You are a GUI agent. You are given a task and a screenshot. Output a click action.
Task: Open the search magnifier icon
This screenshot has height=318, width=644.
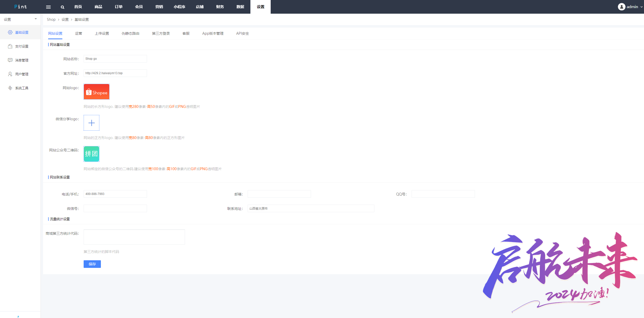click(x=62, y=7)
